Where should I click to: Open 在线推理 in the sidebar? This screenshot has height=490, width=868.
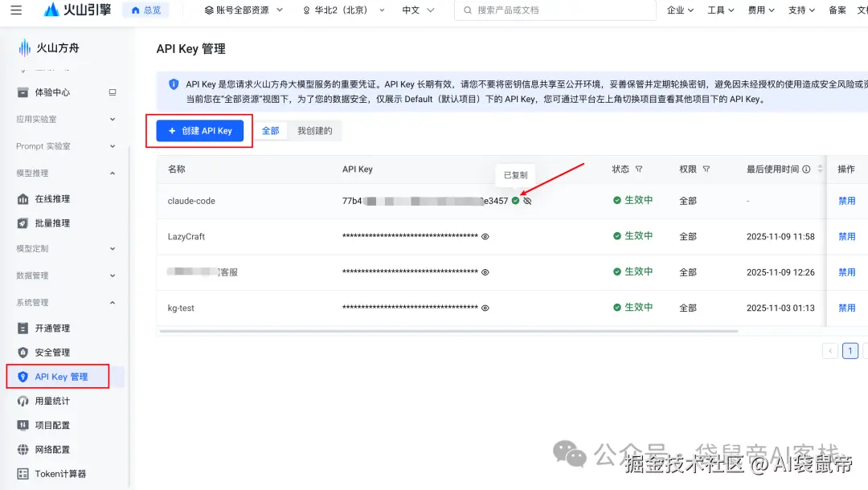click(x=52, y=198)
